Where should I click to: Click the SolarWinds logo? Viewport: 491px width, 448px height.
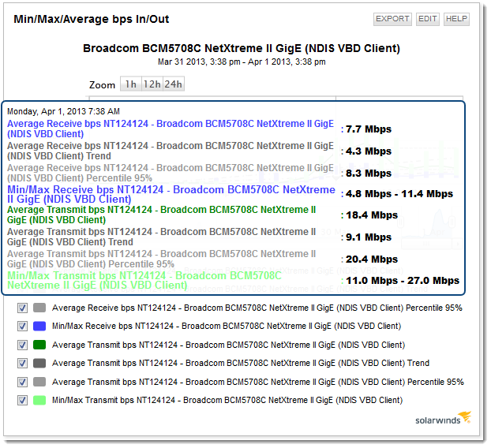coord(443,419)
